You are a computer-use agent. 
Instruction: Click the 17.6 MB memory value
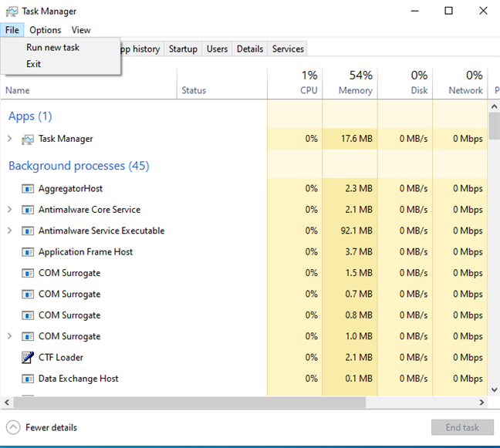click(356, 139)
